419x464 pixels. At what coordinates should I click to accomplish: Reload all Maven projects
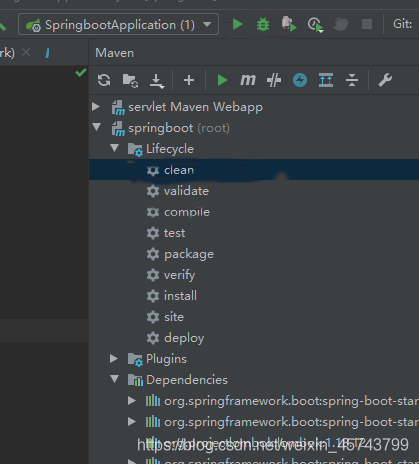tap(104, 80)
